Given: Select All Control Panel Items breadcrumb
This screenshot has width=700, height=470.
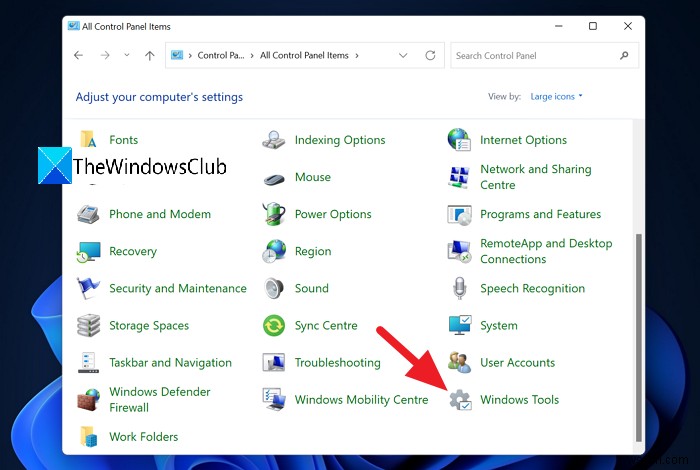Looking at the screenshot, I should [304, 55].
